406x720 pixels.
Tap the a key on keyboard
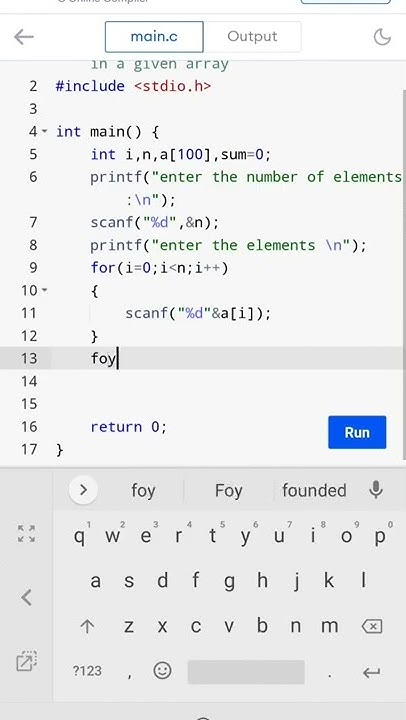tap(96, 581)
